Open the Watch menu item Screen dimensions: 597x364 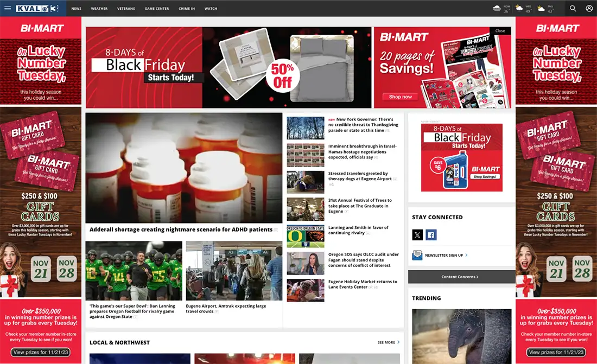click(211, 8)
